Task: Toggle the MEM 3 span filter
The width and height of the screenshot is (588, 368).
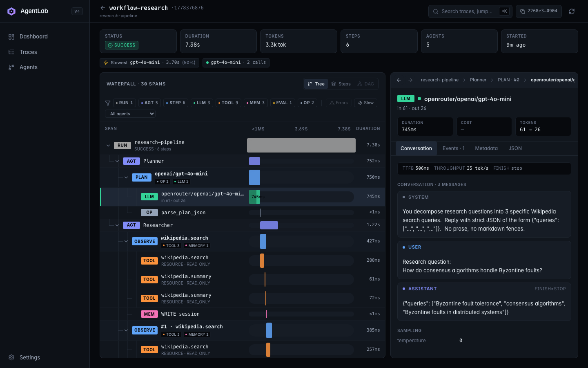Action: (x=256, y=103)
